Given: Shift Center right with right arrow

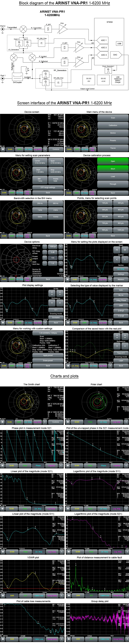Looking at the screenshot, I should click(x=125, y=260).
